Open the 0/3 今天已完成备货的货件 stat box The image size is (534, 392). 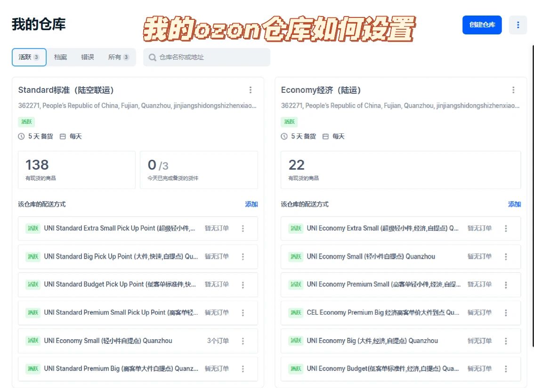click(199, 170)
